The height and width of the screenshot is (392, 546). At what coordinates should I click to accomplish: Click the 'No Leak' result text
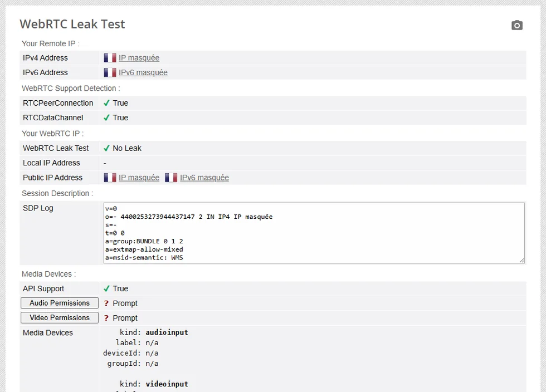pyautogui.click(x=127, y=148)
